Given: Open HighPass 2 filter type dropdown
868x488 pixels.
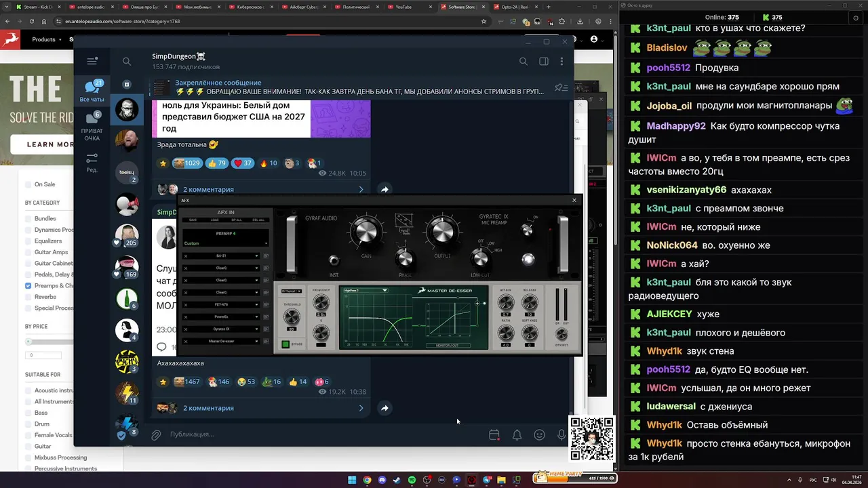Looking at the screenshot, I should coord(365,290).
